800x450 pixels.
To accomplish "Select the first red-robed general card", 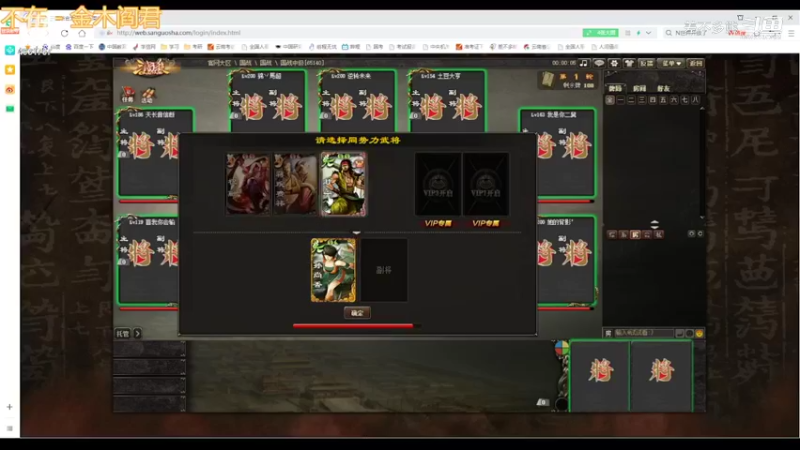I will click(248, 184).
